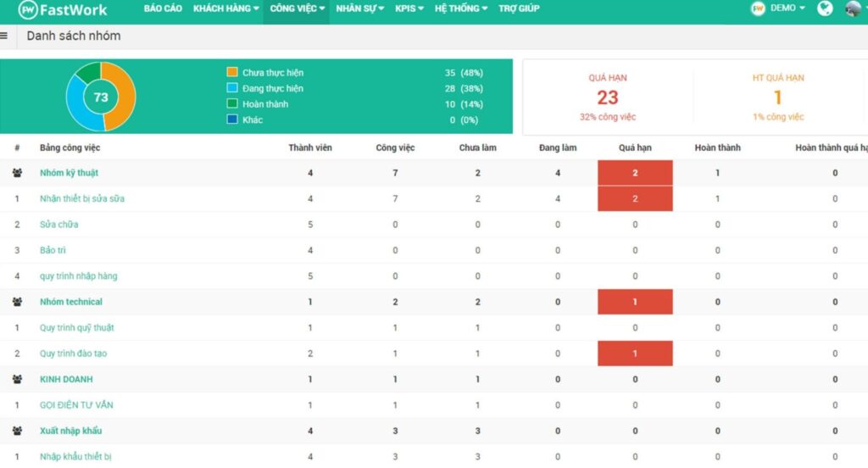
Task: Click the red overdue cell for Nhóm kỹ thuật
Action: [x=635, y=173]
